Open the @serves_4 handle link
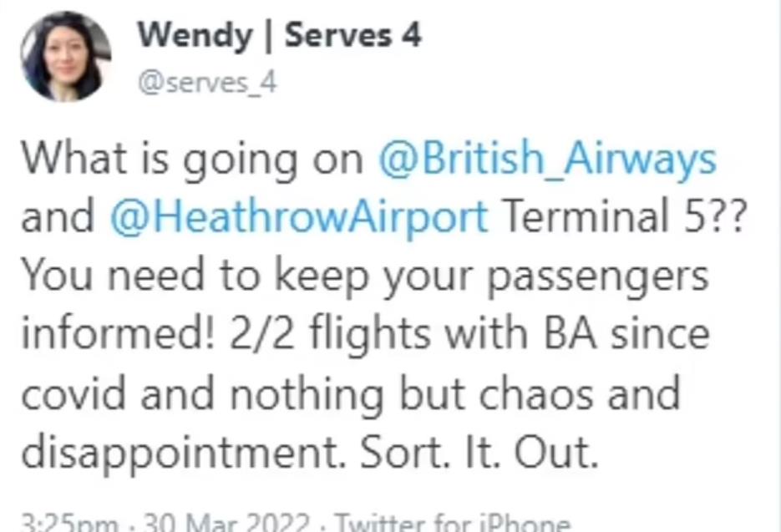Viewport: 781px width, 532px height. (x=205, y=84)
